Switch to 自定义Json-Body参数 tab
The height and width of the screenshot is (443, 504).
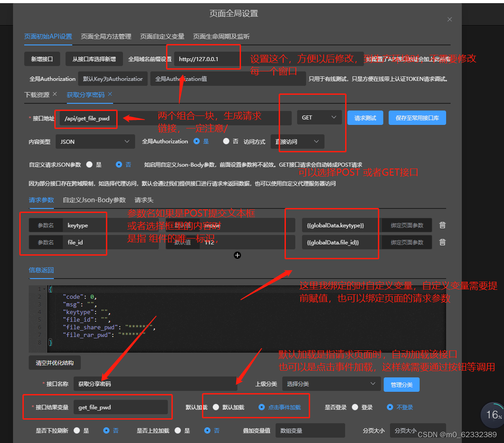(x=94, y=200)
